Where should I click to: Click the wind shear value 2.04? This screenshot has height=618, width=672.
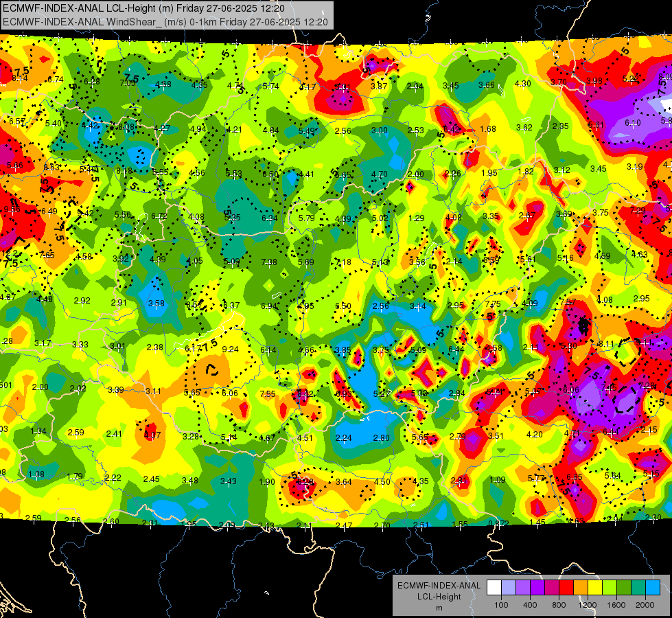click(415, 87)
